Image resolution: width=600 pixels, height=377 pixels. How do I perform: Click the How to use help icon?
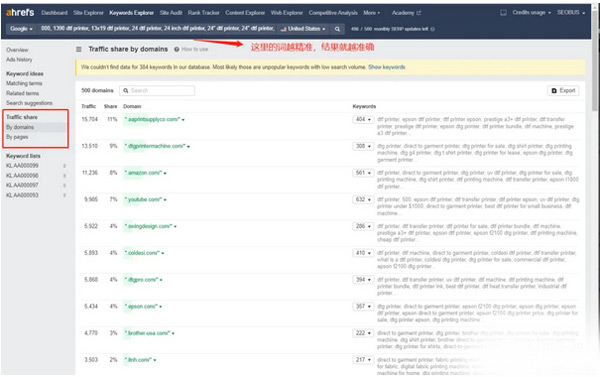[x=176, y=49]
